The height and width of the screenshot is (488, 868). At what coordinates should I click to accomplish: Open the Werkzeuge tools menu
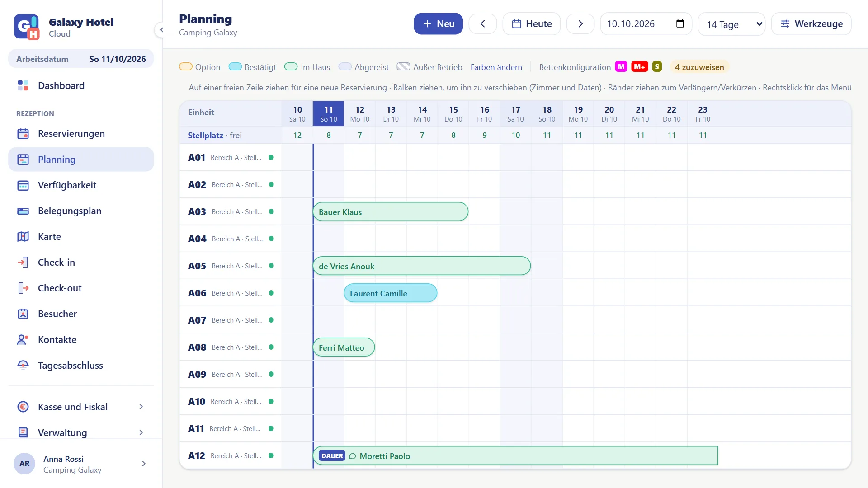click(811, 24)
